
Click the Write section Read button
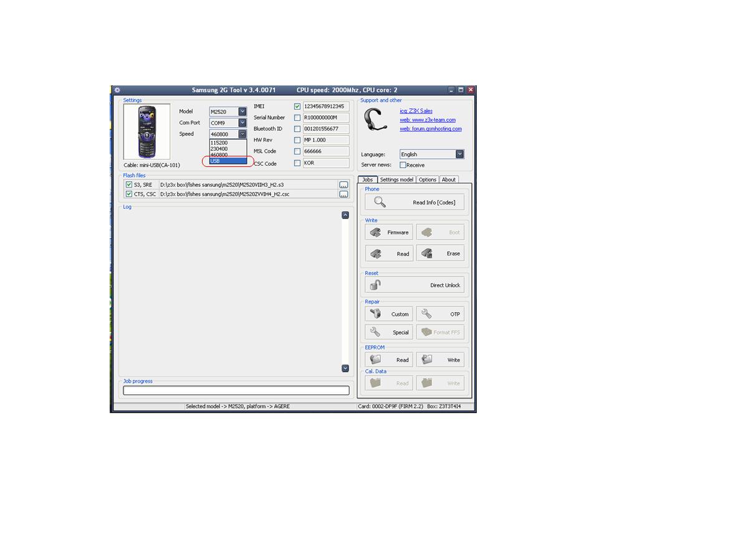[389, 254]
